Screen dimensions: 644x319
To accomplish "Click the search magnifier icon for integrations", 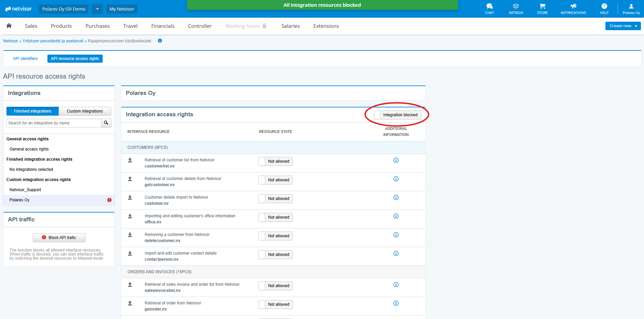I will 106,123.
